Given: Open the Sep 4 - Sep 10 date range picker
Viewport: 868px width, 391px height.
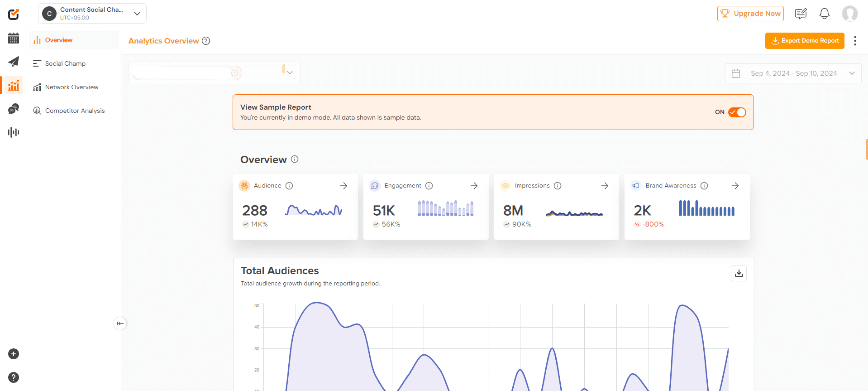Looking at the screenshot, I should [x=793, y=73].
